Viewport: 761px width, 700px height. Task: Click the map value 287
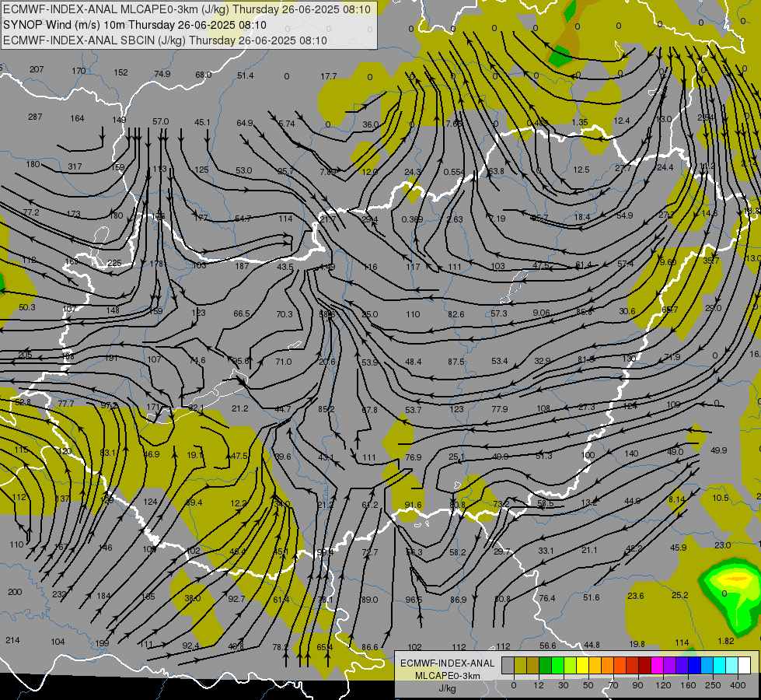(35, 117)
